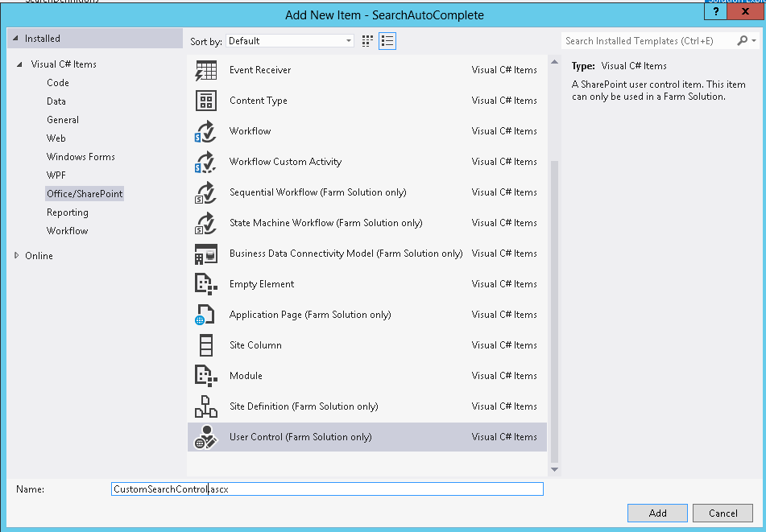Viewport: 766px width, 532px height.
Task: Click the Workflow template icon
Action: pyautogui.click(x=205, y=131)
